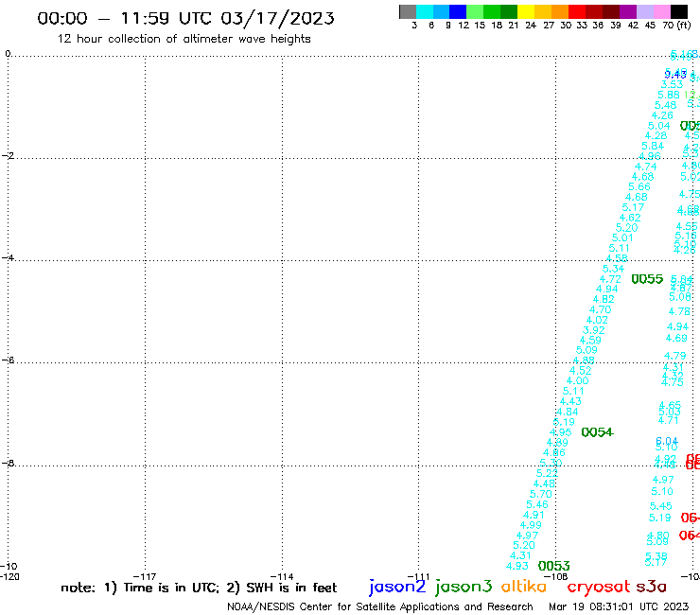
Task: Click the -6 latitude axis label
Action: [8, 360]
